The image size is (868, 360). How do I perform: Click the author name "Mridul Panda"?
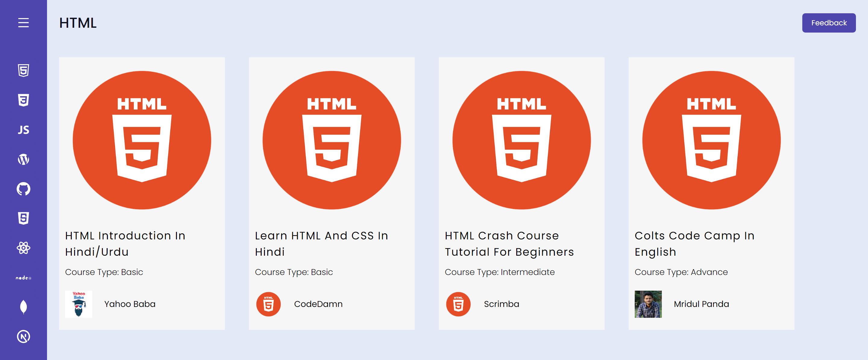[701, 304]
